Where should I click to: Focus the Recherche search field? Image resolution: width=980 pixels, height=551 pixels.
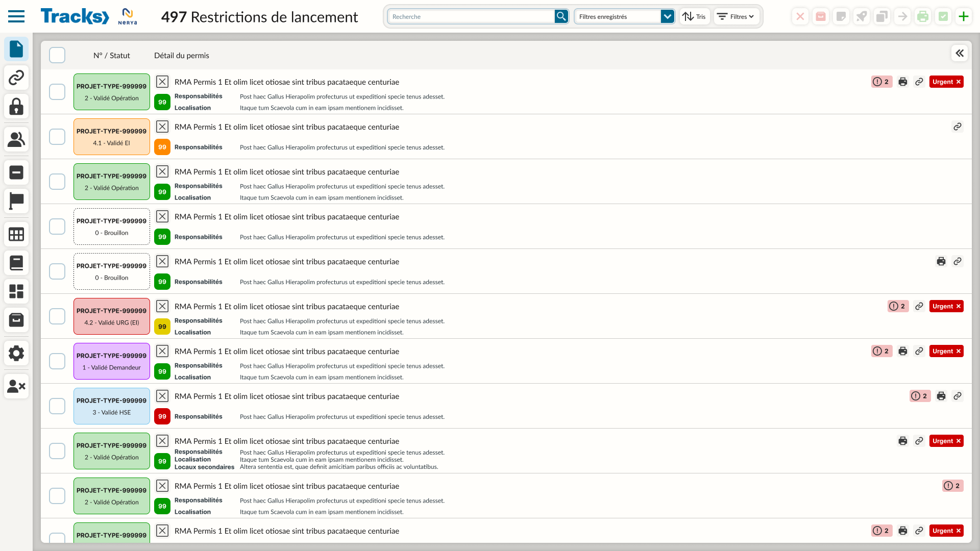(472, 16)
